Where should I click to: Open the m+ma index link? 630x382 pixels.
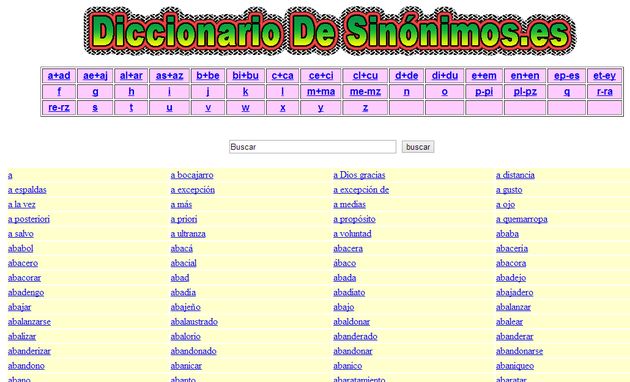coord(321,92)
